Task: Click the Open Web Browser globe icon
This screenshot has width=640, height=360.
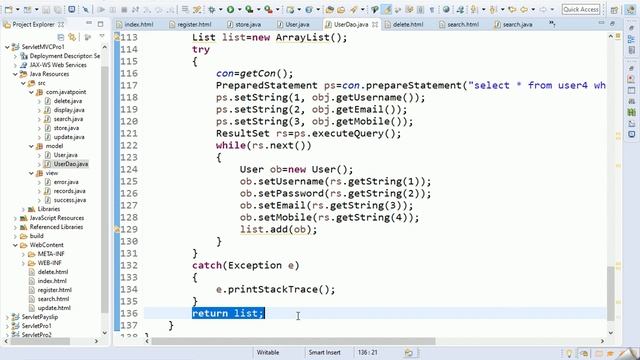Action: (446, 9)
